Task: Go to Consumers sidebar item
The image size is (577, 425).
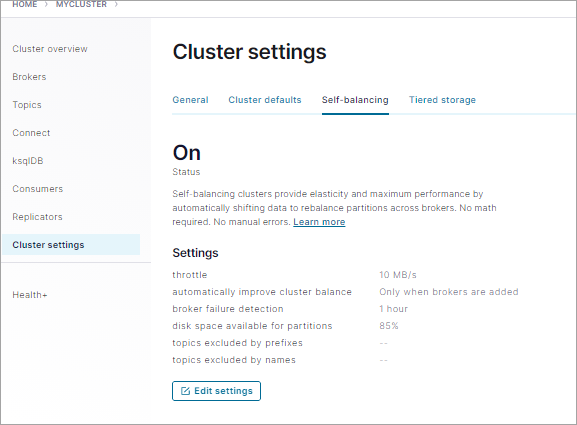Action: 38,189
